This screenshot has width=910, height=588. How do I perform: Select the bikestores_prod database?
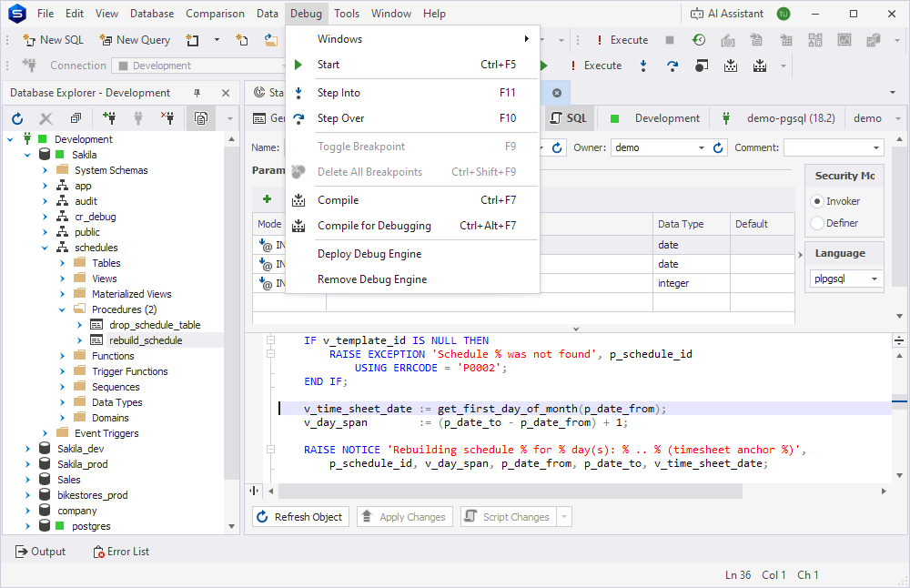[x=92, y=495]
